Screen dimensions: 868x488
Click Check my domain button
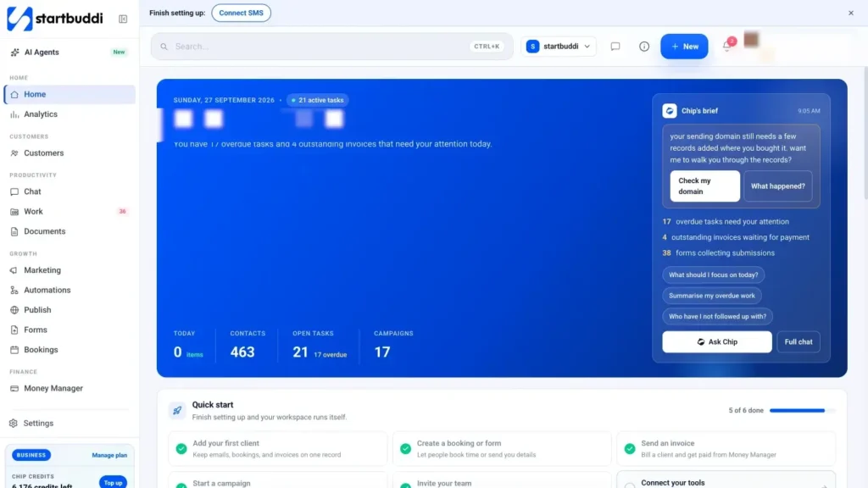pyautogui.click(x=704, y=186)
